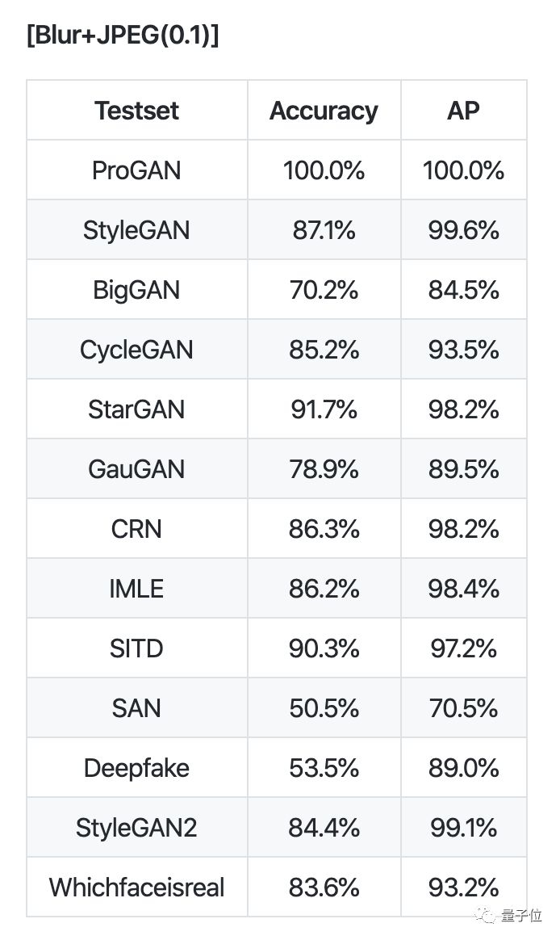Viewport: 560px width, 940px height.
Task: Select BigGAN accuracy value 70.2%
Action: [x=324, y=290]
